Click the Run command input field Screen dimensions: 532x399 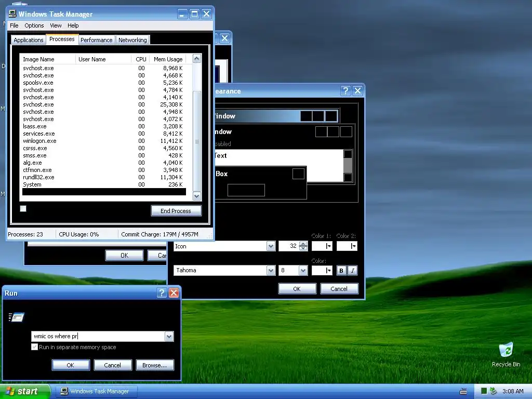98,336
